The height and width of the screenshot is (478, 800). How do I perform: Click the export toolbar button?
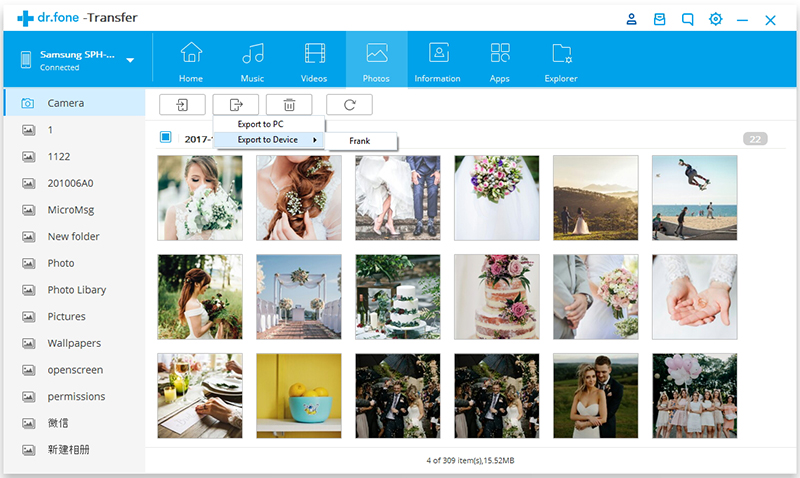click(236, 105)
